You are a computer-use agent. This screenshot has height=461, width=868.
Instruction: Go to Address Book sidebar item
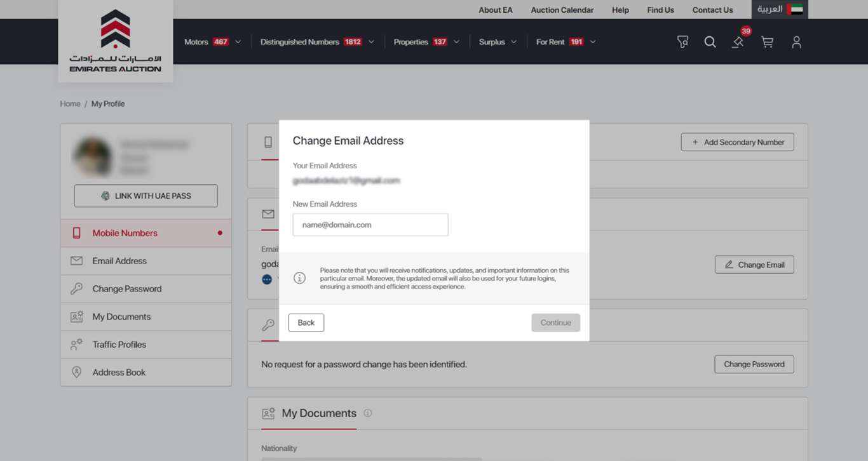point(119,373)
